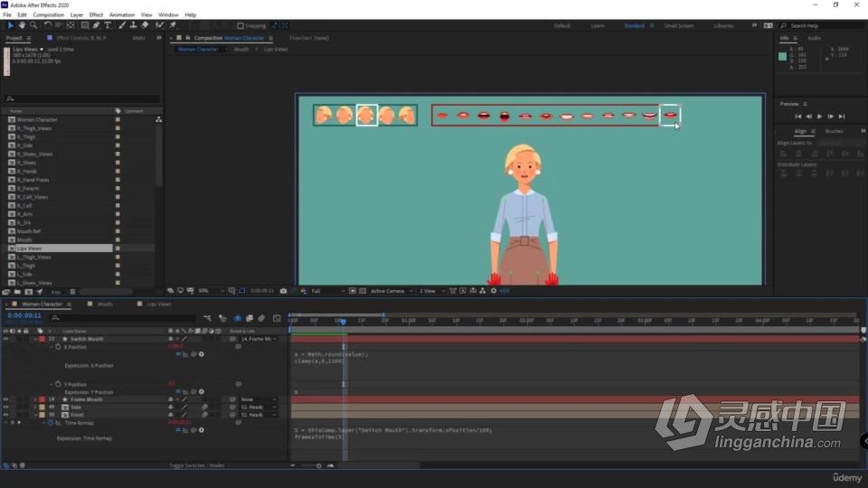The image size is (868, 488).
Task: Select the Rotation tool
Action: click(48, 25)
